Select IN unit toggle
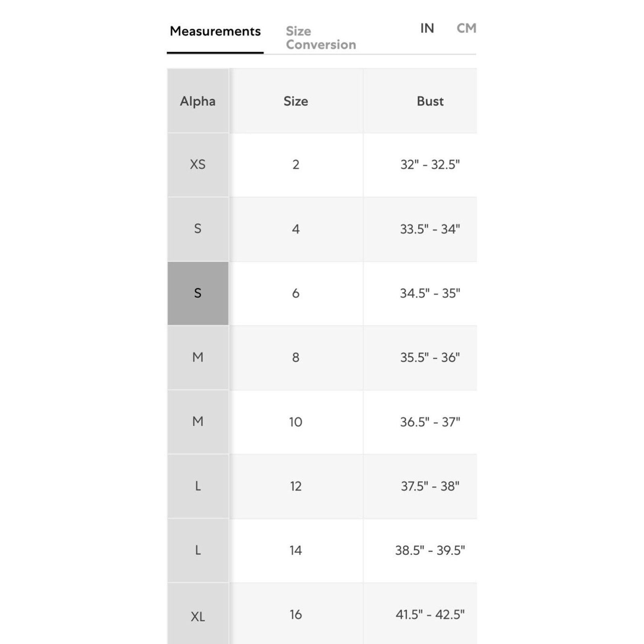This screenshot has height=644, width=644. click(x=427, y=28)
